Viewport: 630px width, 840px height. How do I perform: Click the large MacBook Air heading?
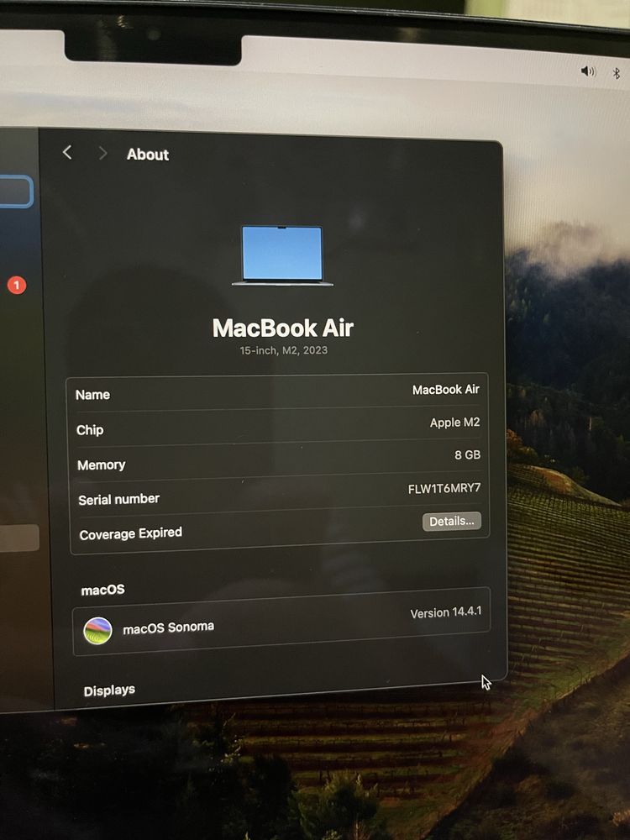pyautogui.click(x=283, y=328)
